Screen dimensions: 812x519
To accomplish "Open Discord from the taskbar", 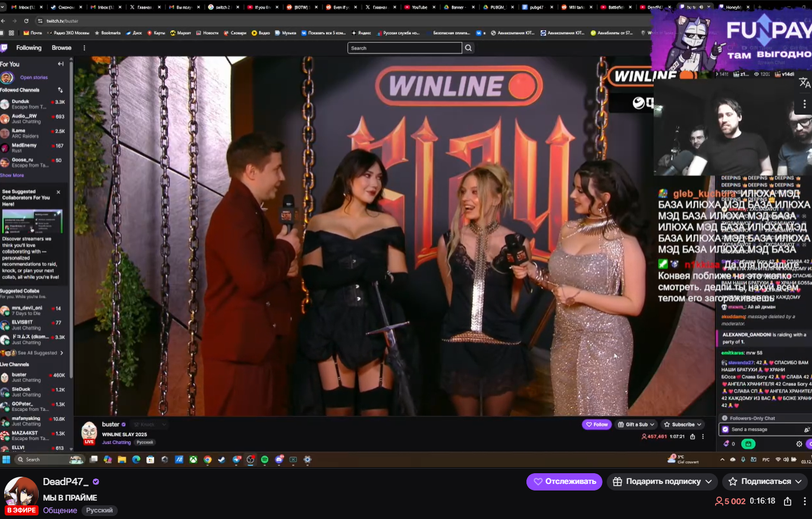I will (279, 460).
